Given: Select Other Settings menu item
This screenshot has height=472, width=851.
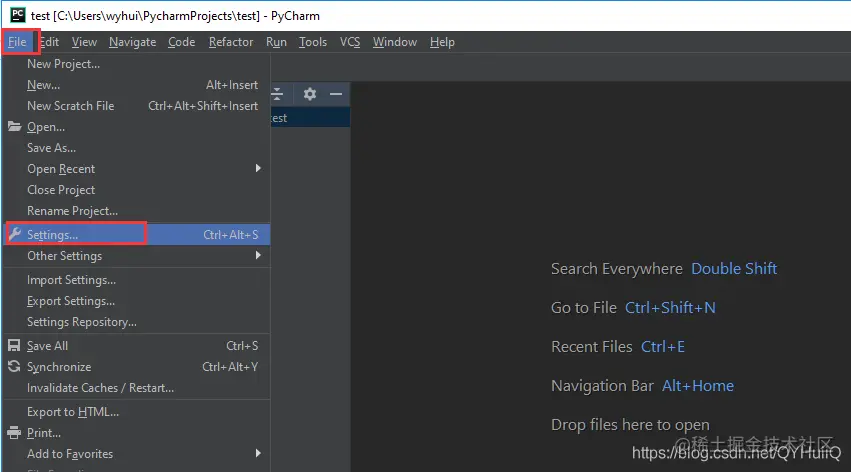Looking at the screenshot, I should click(137, 256).
